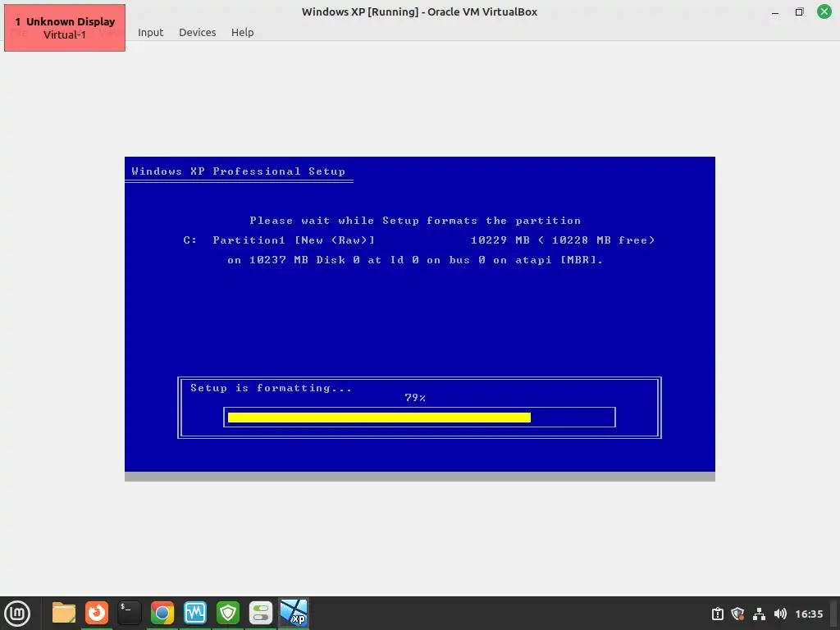The image size is (840, 630).
Task: Click the VirtualBox window title bar text
Action: click(x=419, y=11)
